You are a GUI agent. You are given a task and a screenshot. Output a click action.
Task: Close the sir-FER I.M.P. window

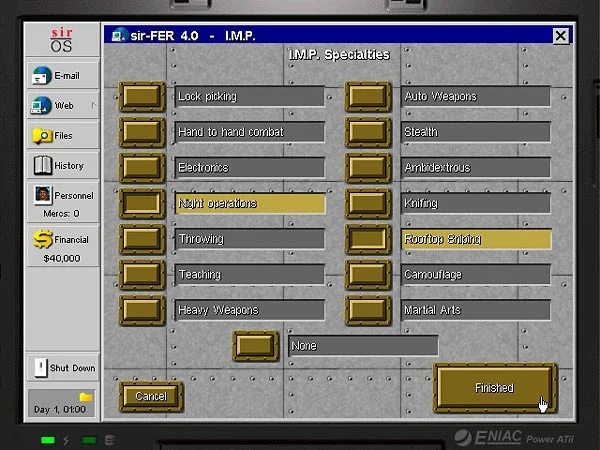pyautogui.click(x=560, y=36)
